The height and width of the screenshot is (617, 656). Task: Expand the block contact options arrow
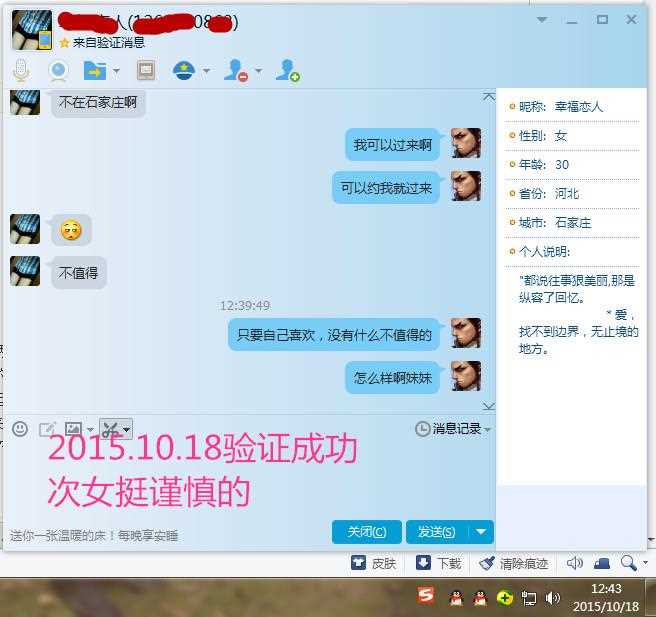tap(259, 71)
